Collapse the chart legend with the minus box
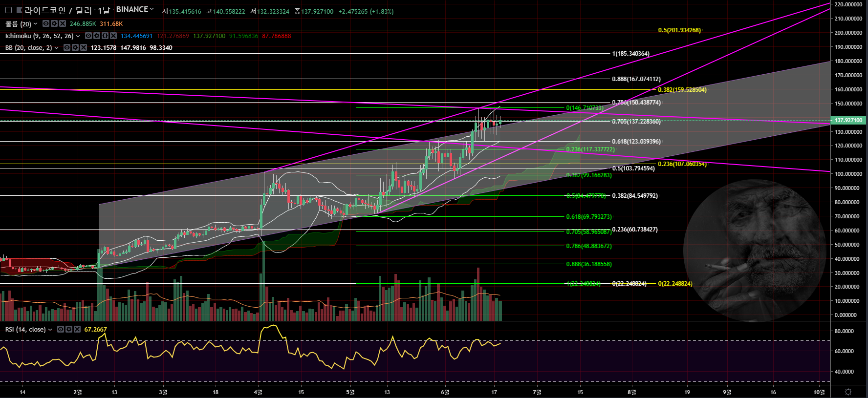868x398 pixels. coord(8,10)
